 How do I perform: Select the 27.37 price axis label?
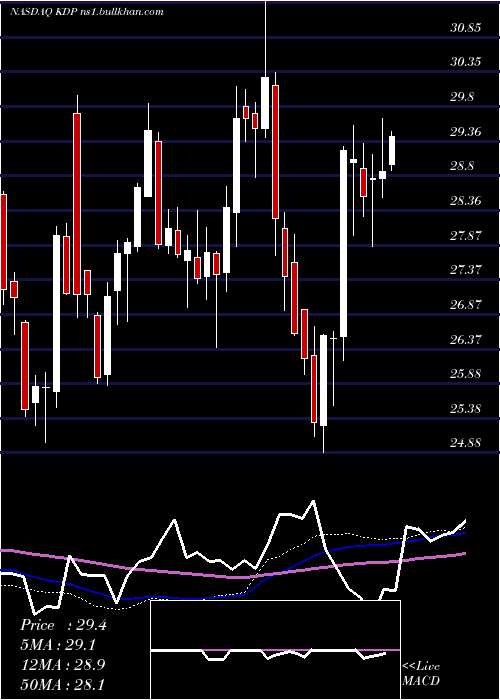coord(466,270)
